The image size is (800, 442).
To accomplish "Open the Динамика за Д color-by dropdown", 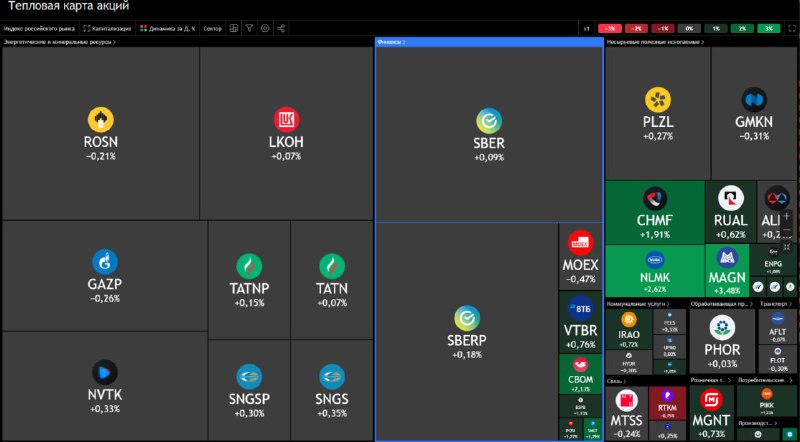I will tap(168, 29).
